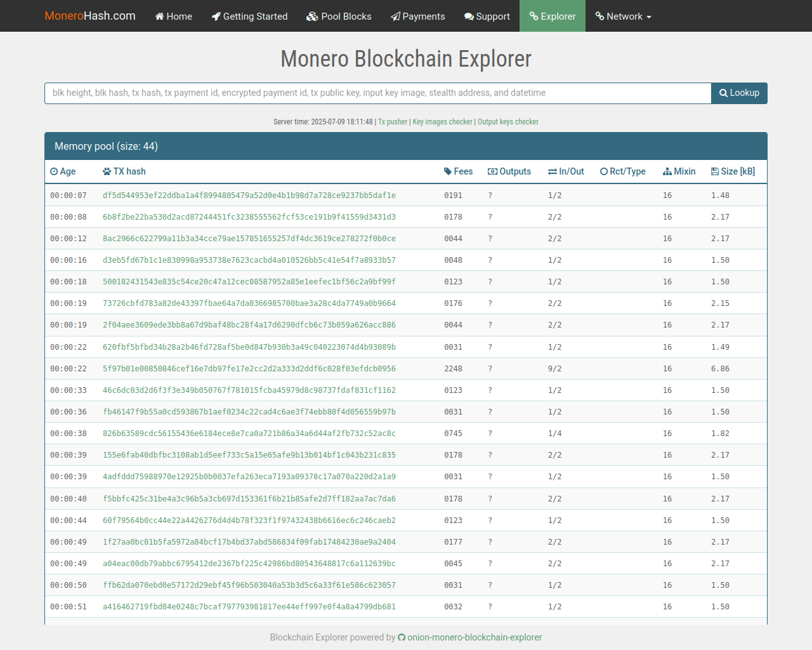Screen dimensions: 812x650
Task: Open the Support menu item
Action: tap(487, 16)
